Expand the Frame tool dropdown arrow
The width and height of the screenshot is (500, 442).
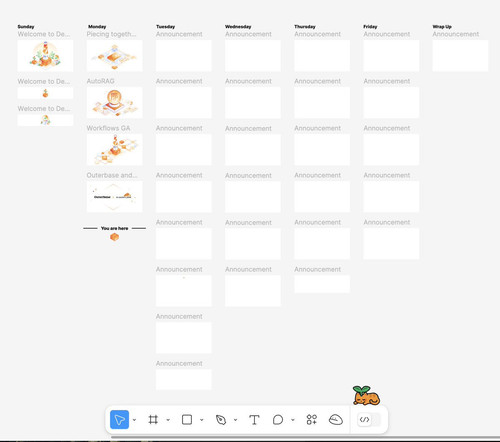point(168,420)
